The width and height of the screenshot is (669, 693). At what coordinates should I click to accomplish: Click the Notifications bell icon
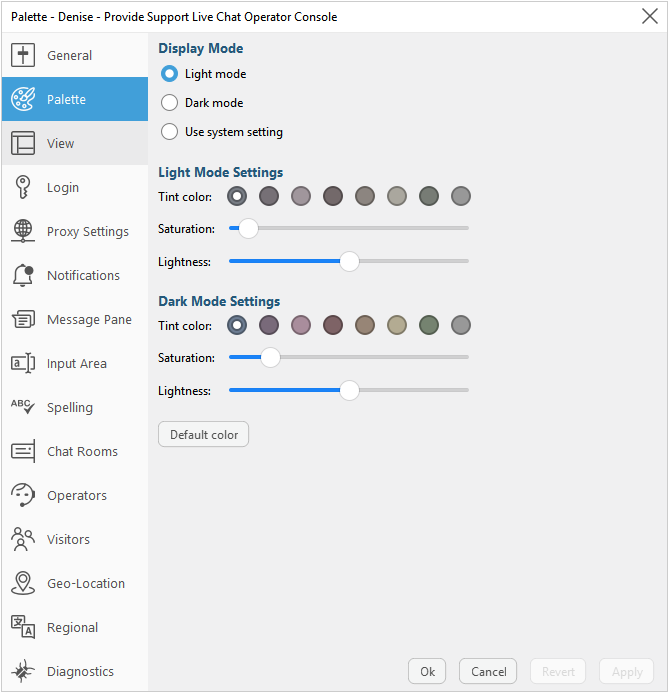pyautogui.click(x=23, y=275)
